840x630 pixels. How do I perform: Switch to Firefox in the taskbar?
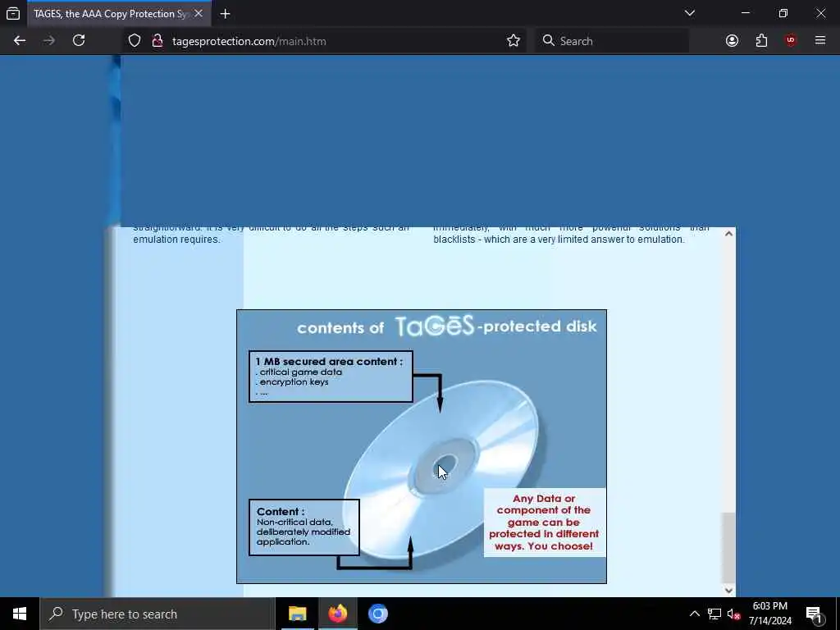tap(337, 614)
